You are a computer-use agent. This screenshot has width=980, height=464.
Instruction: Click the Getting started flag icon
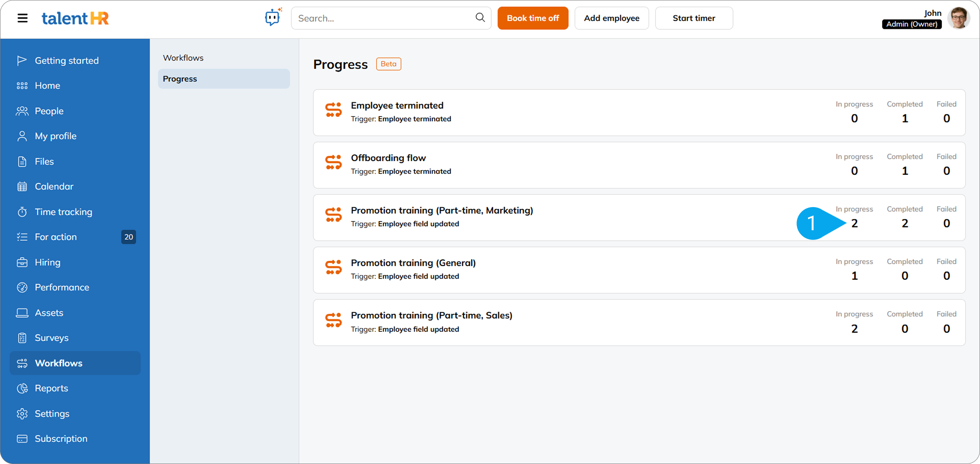point(22,60)
